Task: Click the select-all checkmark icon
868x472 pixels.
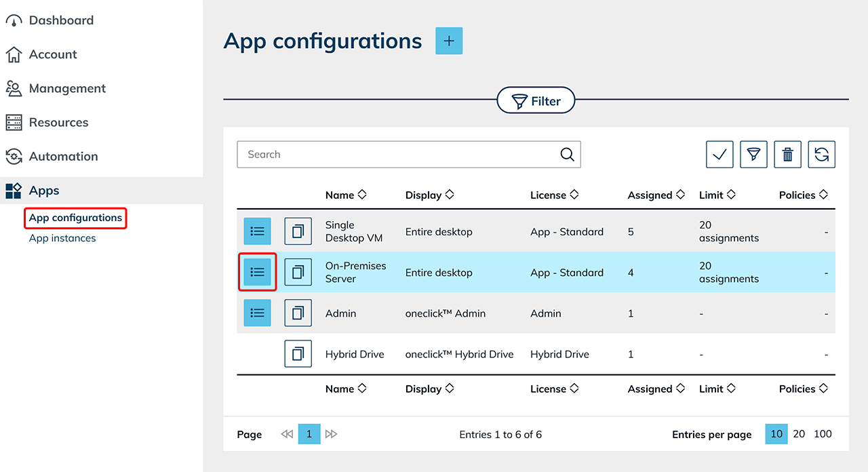Action: [719, 155]
